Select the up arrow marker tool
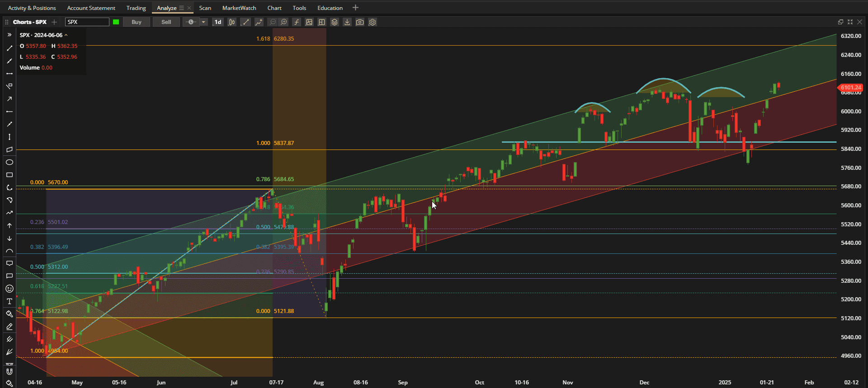 coord(9,225)
